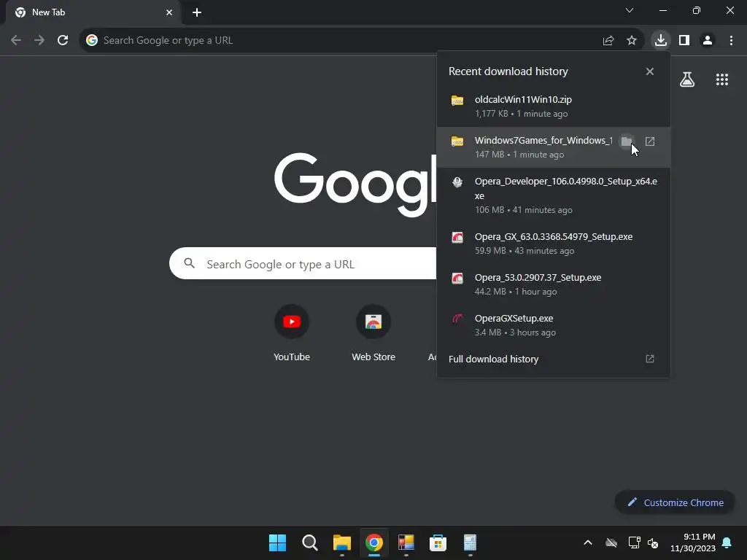The width and height of the screenshot is (747, 560).
Task: Open the Web Store shortcut
Action: point(373,333)
